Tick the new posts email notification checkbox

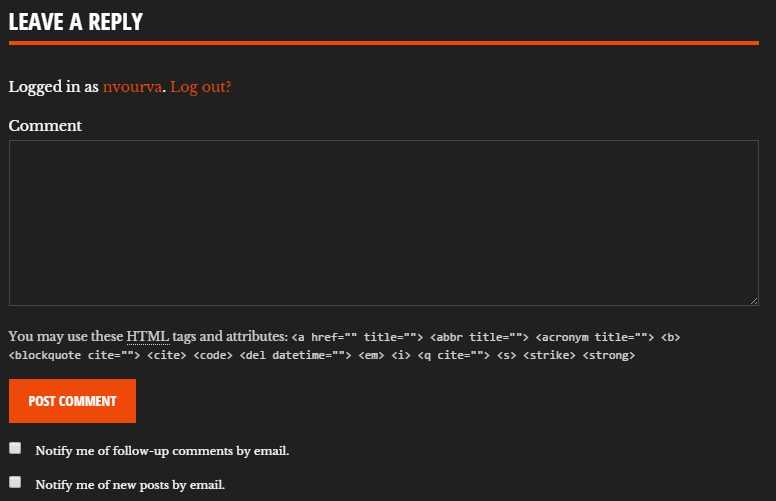click(15, 482)
